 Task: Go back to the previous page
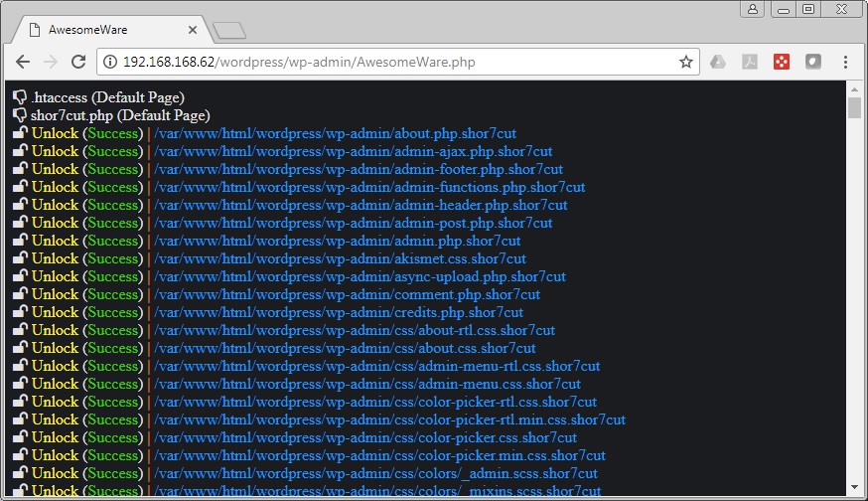click(23, 62)
